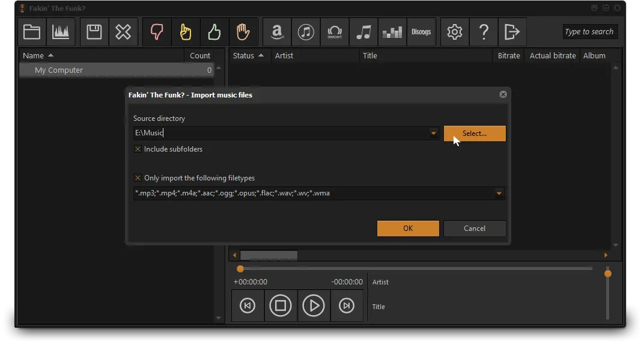
Task: Click the folder panel scroll-down arrow
Action: [x=219, y=318]
